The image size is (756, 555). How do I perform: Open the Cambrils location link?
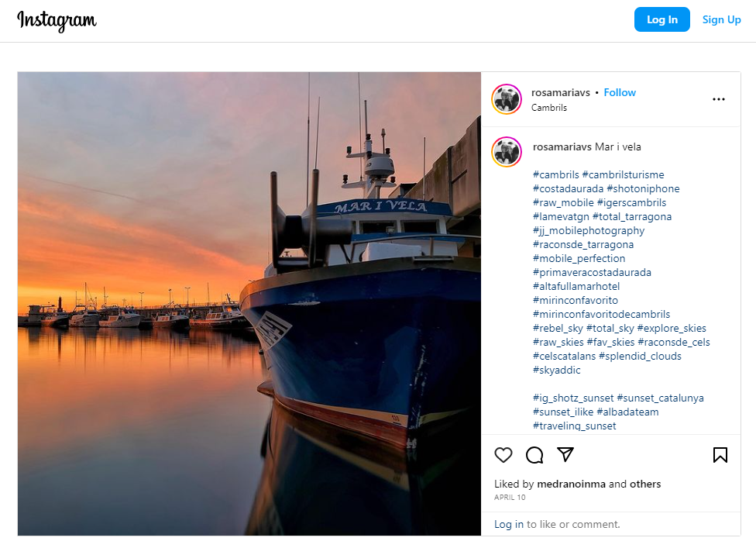548,108
